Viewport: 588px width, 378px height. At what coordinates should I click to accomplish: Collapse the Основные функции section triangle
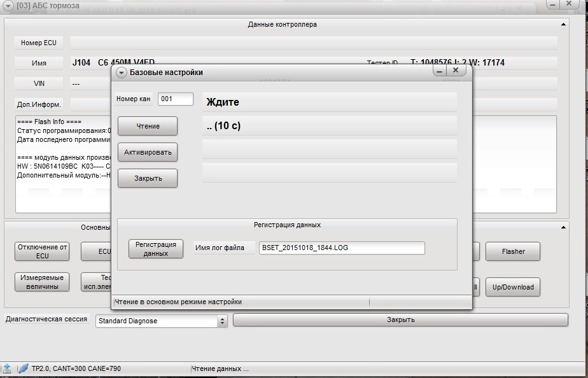pyautogui.click(x=563, y=227)
